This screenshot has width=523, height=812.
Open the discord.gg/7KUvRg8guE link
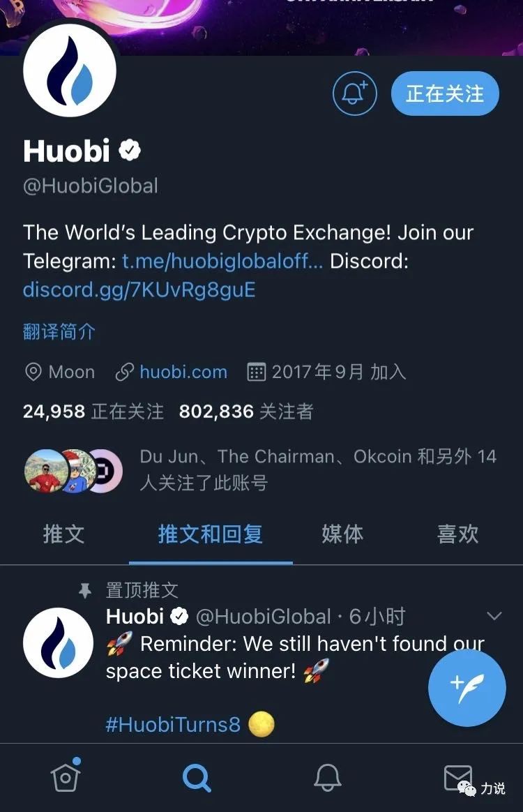click(139, 290)
